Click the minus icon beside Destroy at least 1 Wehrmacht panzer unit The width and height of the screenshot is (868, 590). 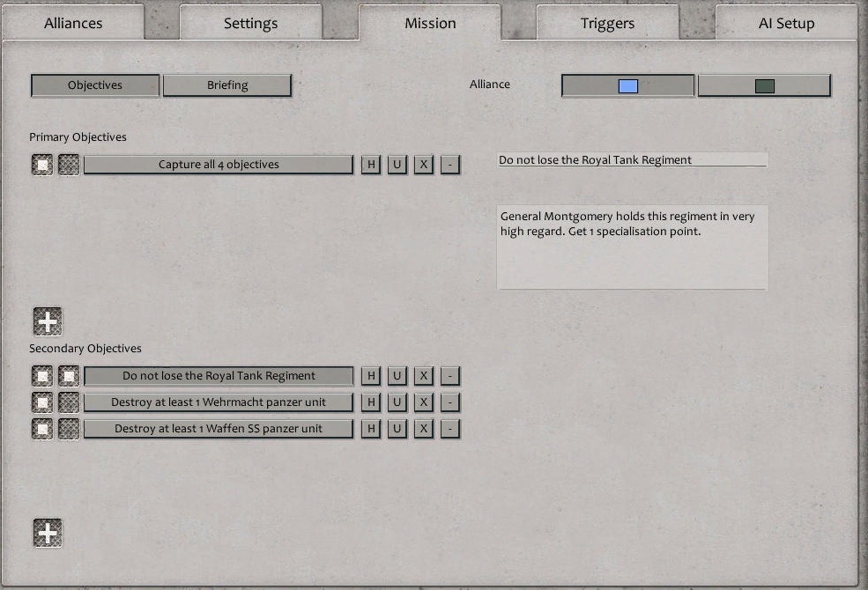tap(449, 402)
